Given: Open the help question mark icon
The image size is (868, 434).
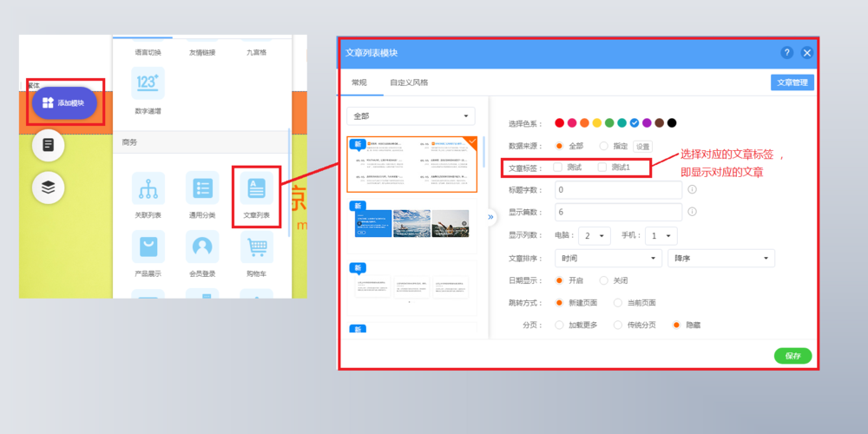Looking at the screenshot, I should pyautogui.click(x=786, y=53).
